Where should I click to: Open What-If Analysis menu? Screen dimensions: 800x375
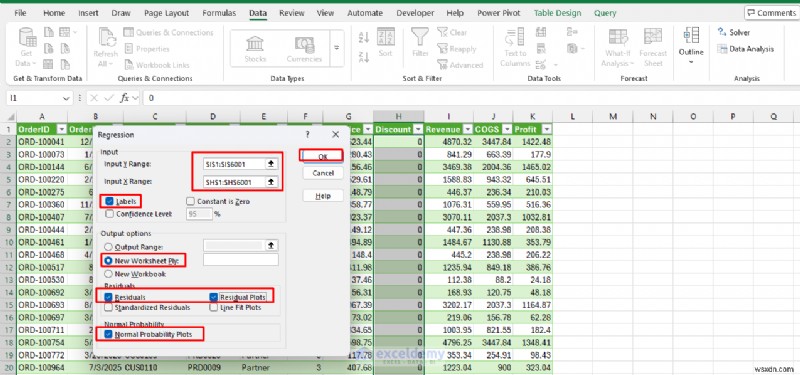click(618, 48)
